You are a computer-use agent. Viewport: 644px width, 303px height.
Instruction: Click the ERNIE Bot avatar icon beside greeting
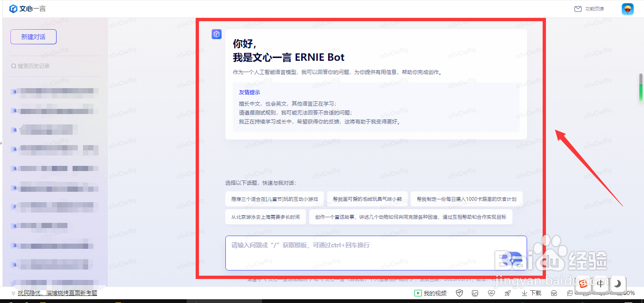(216, 34)
